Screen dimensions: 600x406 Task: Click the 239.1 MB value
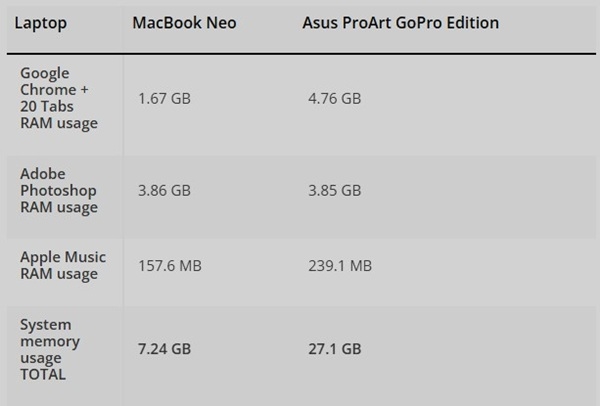click(340, 265)
